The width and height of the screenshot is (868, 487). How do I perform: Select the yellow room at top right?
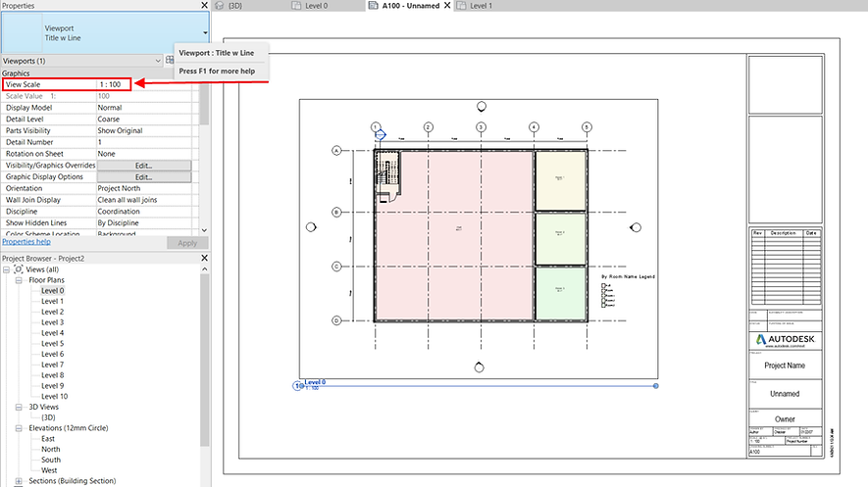tap(560, 180)
